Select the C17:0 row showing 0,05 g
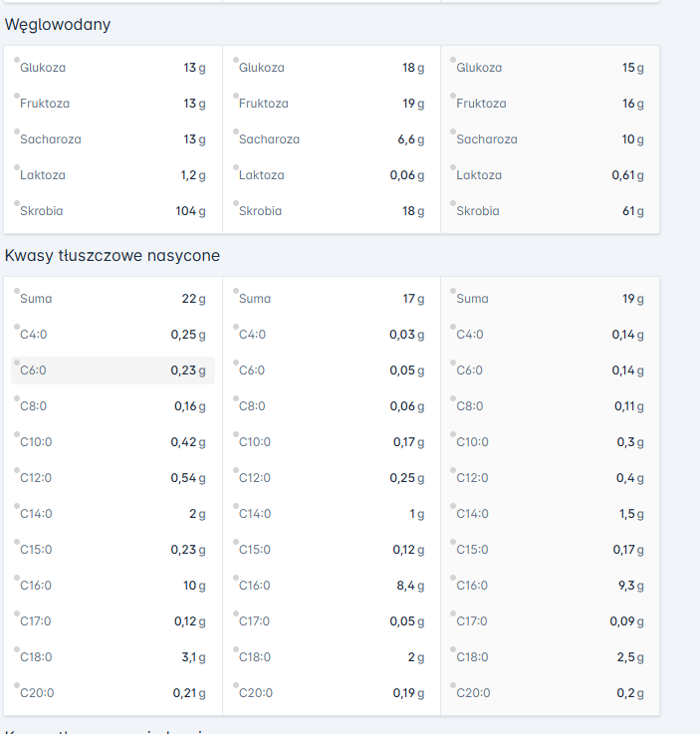The width and height of the screenshot is (700, 734). click(331, 621)
